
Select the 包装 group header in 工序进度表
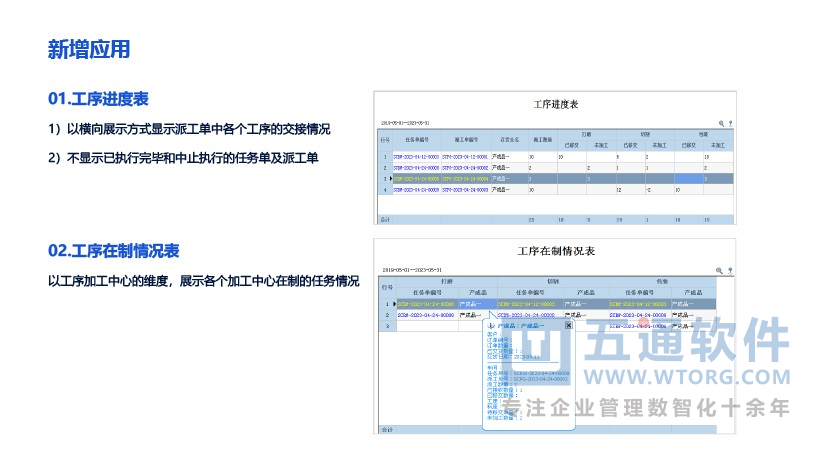(x=704, y=134)
